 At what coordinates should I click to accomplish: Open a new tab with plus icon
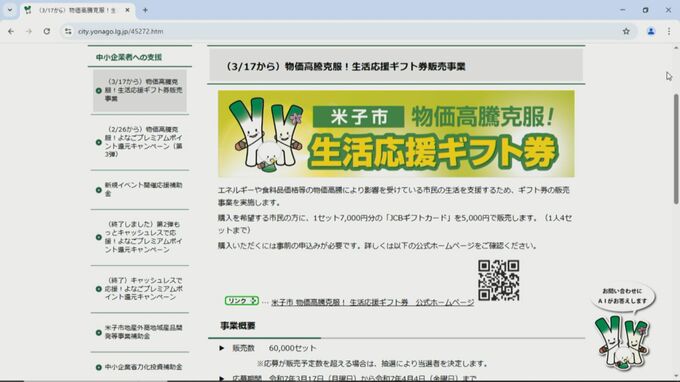(x=145, y=10)
